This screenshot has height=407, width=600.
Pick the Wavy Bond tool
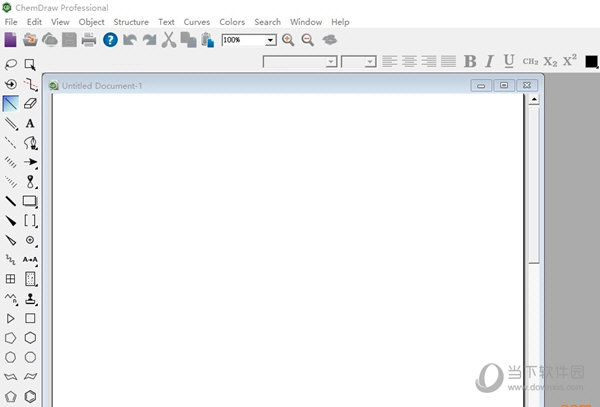pyautogui.click(x=11, y=260)
